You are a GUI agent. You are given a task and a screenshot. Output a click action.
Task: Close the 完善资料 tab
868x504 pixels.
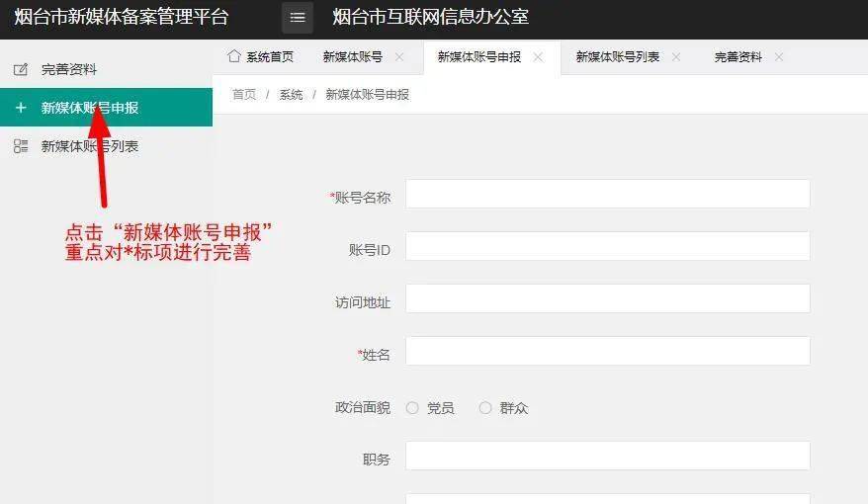coord(779,57)
